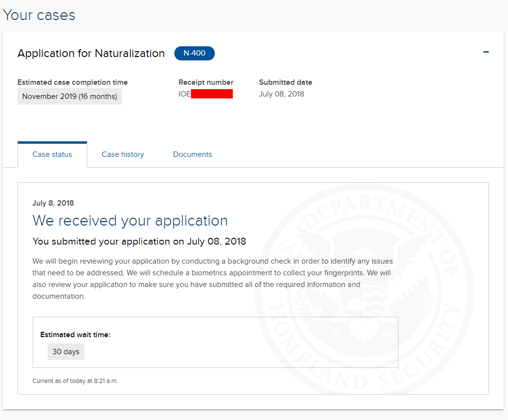Open the Documents tab
Viewport: 508px width, 420px height.
point(192,154)
